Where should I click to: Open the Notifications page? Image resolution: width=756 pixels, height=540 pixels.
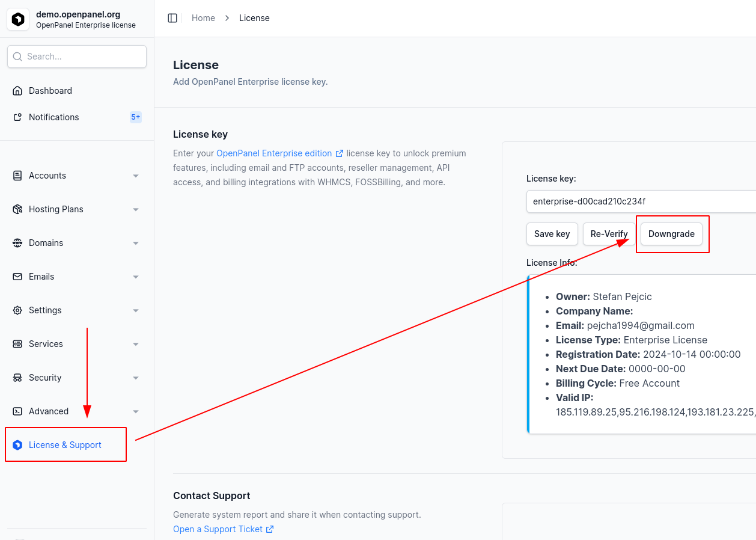coord(77,117)
